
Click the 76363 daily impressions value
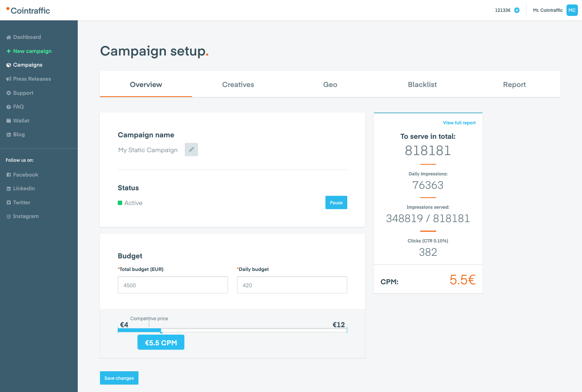(428, 185)
